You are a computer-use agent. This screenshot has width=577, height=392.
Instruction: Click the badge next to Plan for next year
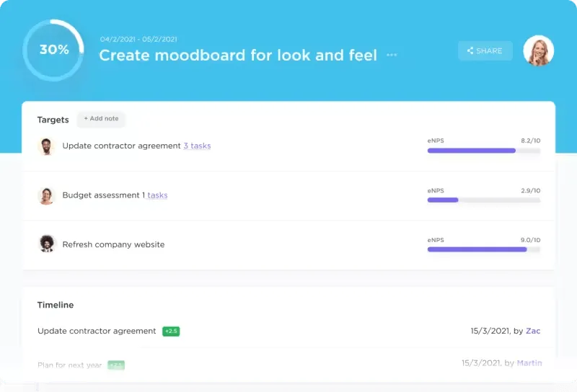[x=116, y=365]
